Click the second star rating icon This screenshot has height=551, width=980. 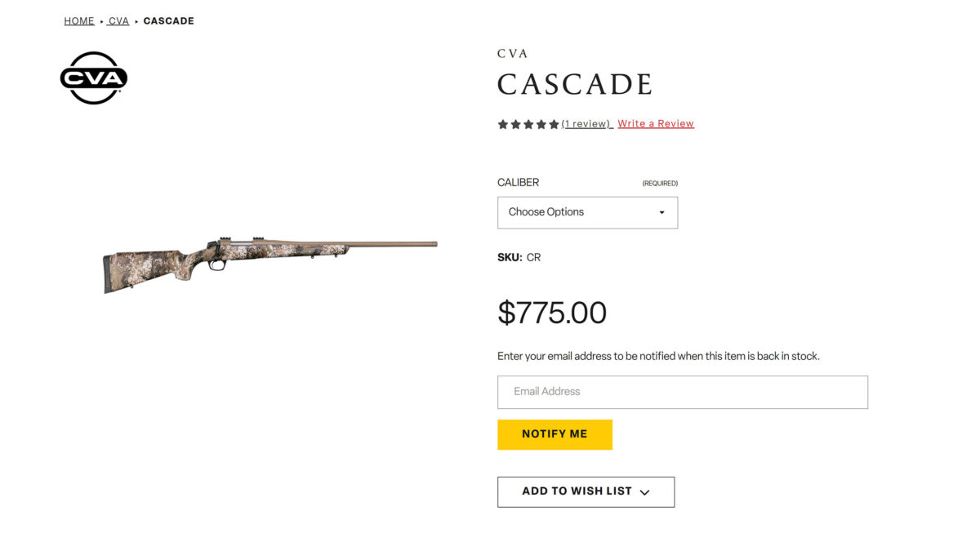(x=515, y=123)
